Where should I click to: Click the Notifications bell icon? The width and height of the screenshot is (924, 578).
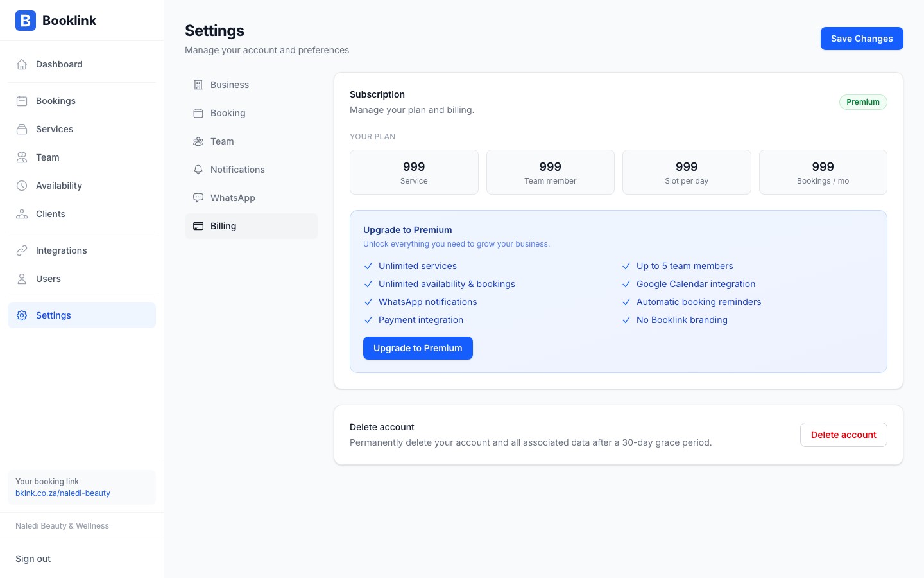coord(198,170)
